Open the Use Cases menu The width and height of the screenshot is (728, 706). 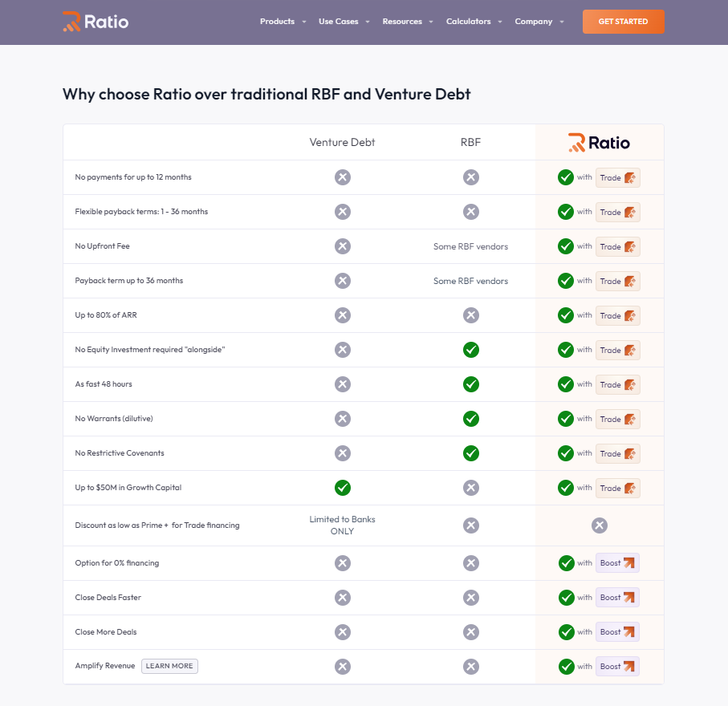pos(339,22)
